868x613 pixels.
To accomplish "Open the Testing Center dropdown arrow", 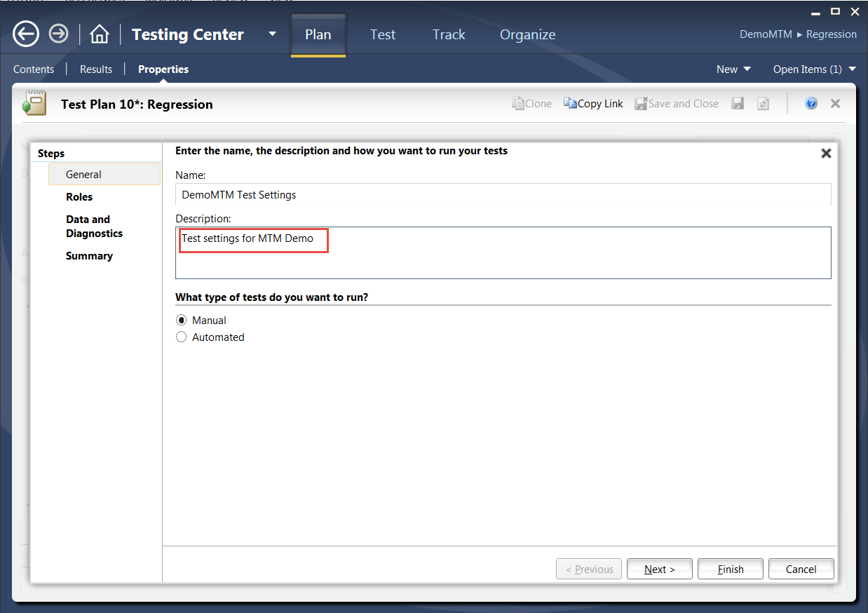I will click(x=272, y=34).
